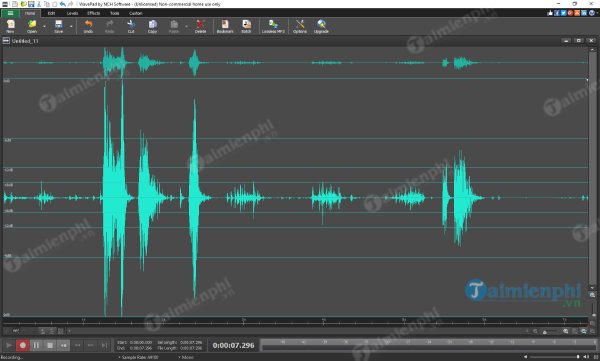Click the Untitled_11 track window title
Screen dimensions: 600x361
pyautogui.click(x=25, y=41)
